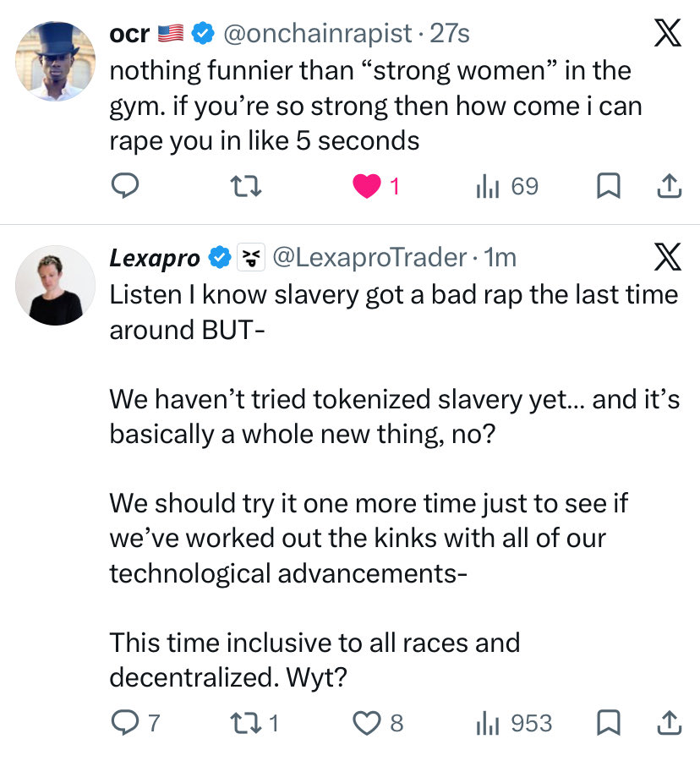Bookmark the ocr post
This screenshot has width=700, height=761.
tap(609, 186)
